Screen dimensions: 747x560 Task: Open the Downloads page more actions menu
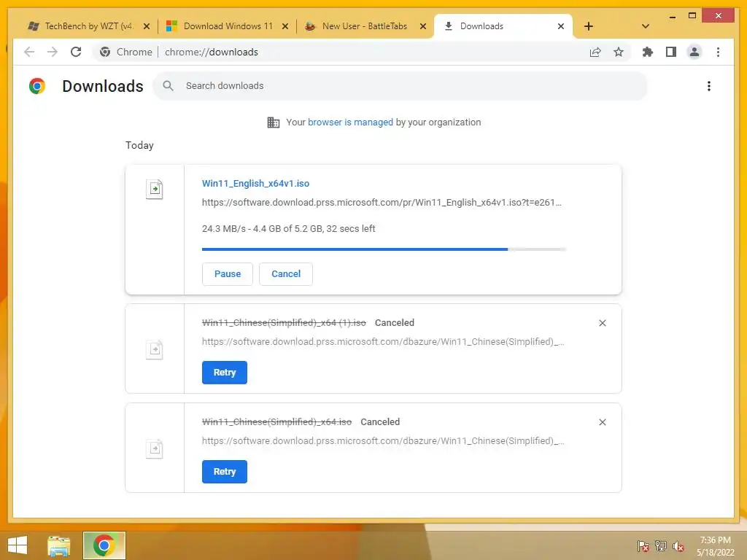(709, 86)
